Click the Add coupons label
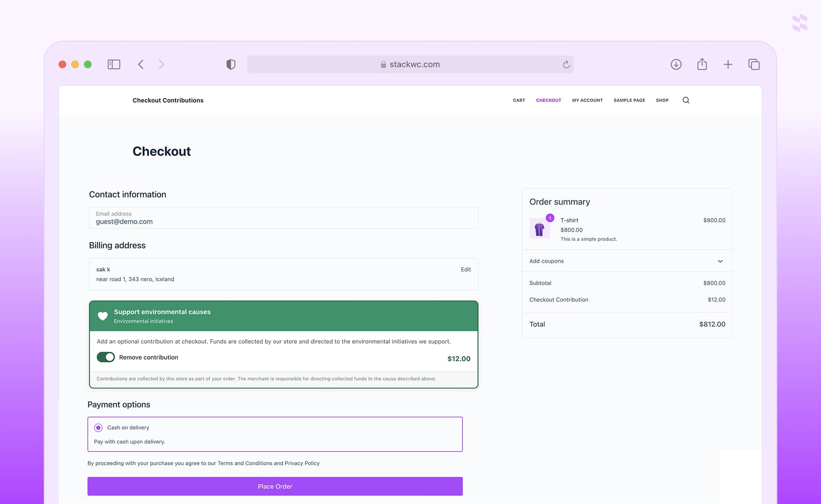821x504 pixels. (547, 261)
